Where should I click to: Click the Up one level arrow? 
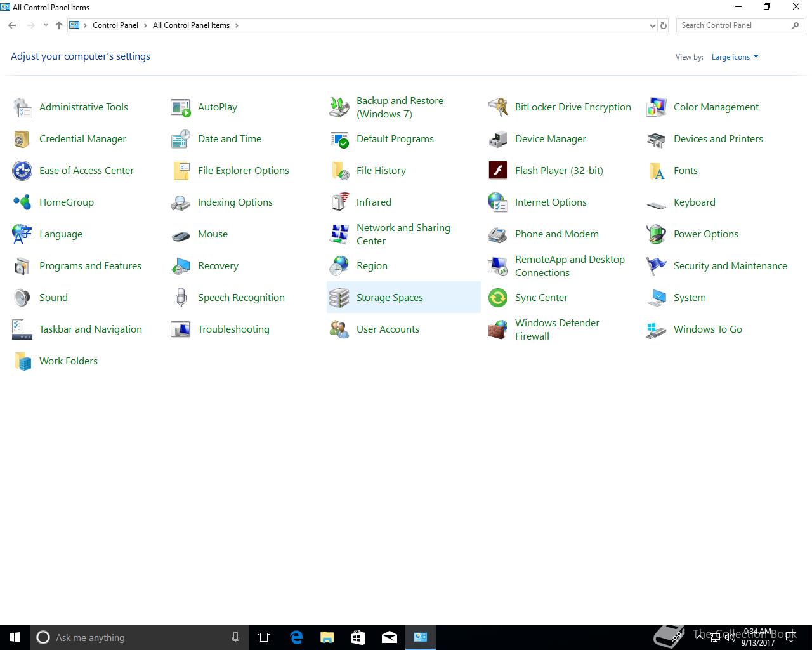(x=59, y=25)
